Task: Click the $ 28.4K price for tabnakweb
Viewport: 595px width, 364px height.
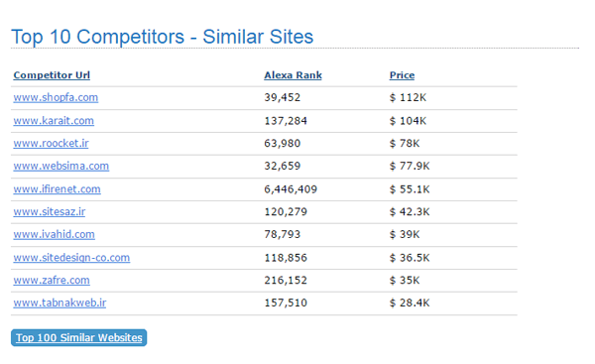Action: [x=410, y=303]
